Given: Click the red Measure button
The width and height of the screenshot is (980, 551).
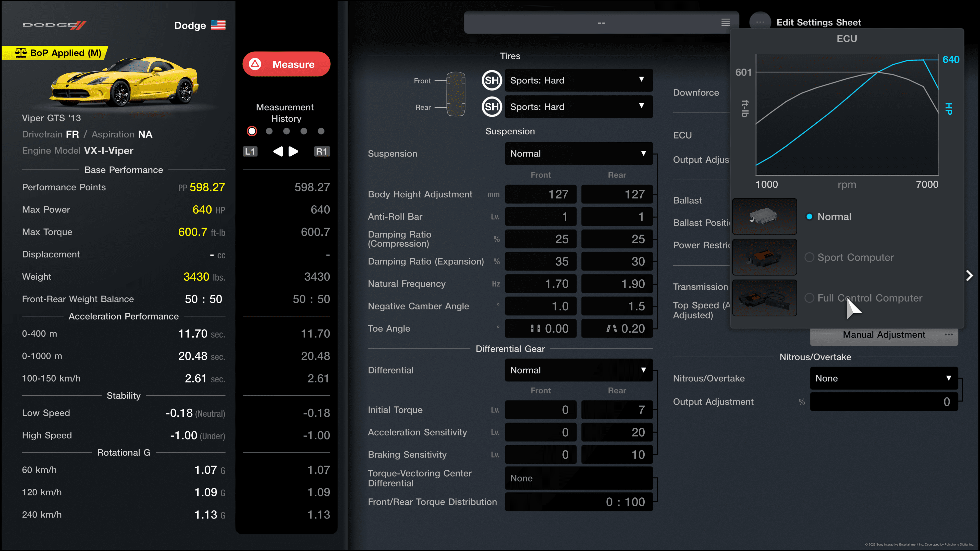Looking at the screenshot, I should coord(286,64).
